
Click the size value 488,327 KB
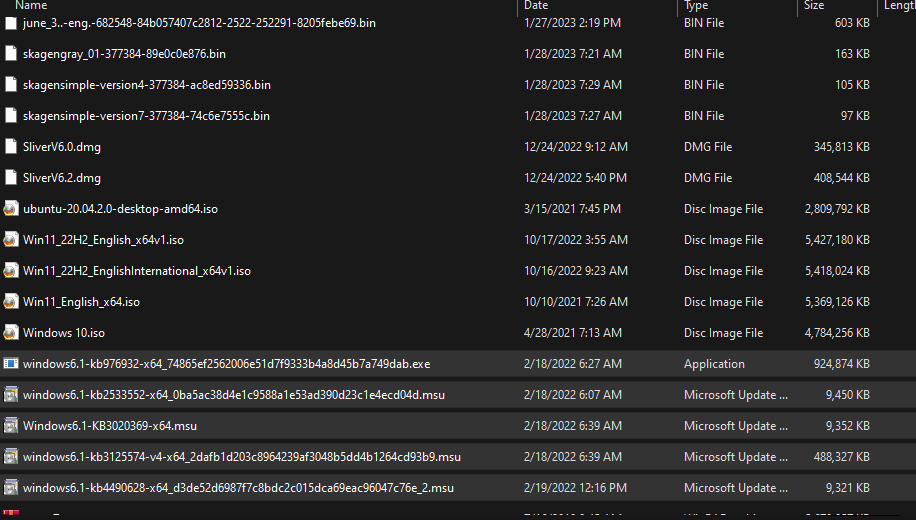842,456
